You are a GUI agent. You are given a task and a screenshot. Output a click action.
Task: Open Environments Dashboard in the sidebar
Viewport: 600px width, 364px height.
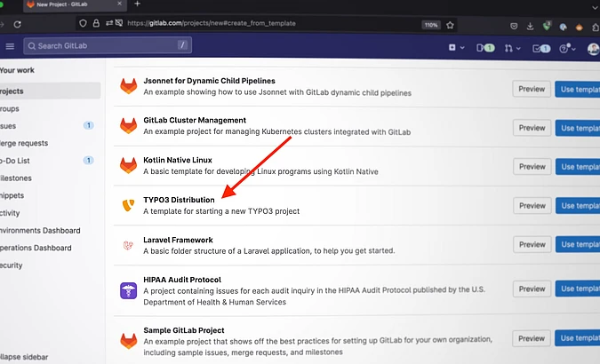coord(46,230)
